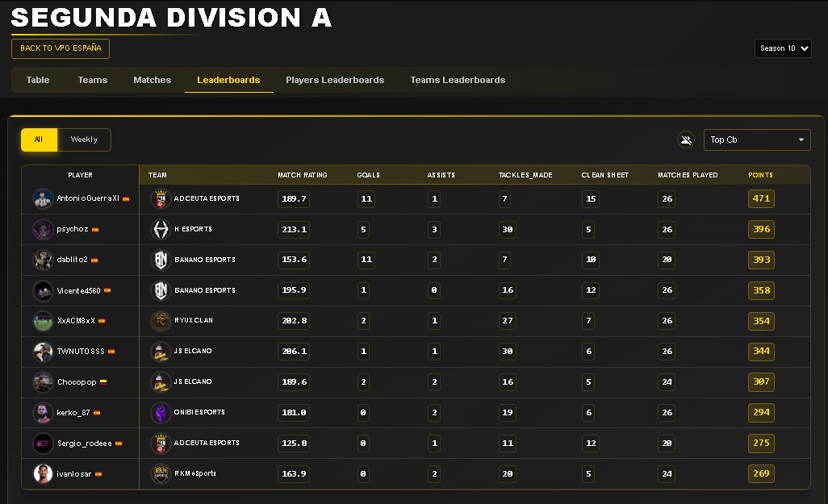Switch to the Teams tab

coord(93,80)
